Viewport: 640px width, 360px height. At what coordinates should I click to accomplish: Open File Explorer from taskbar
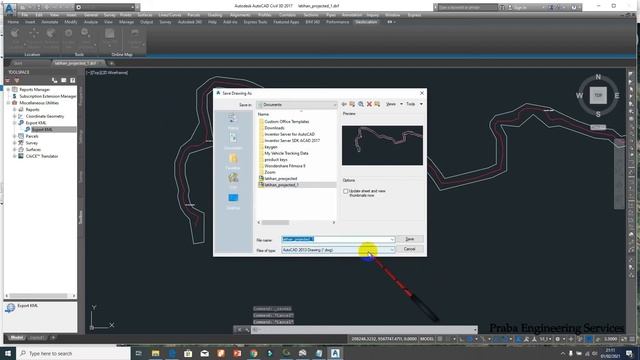[155, 353]
